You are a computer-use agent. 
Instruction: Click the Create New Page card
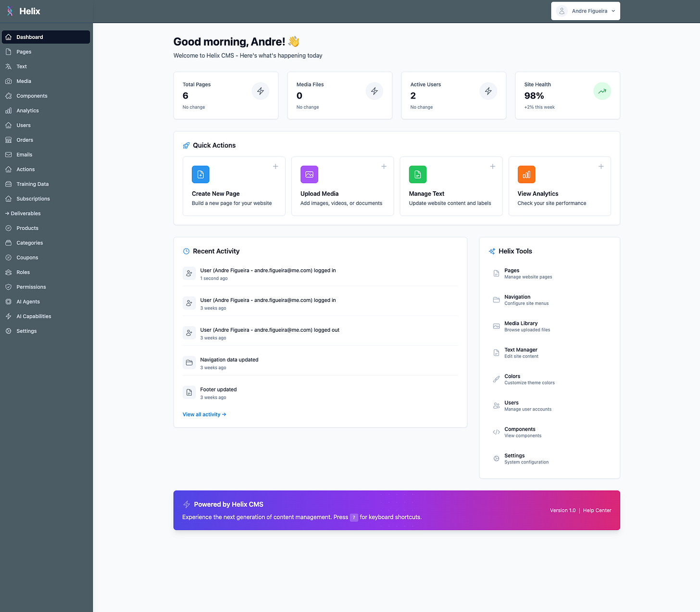tap(234, 186)
